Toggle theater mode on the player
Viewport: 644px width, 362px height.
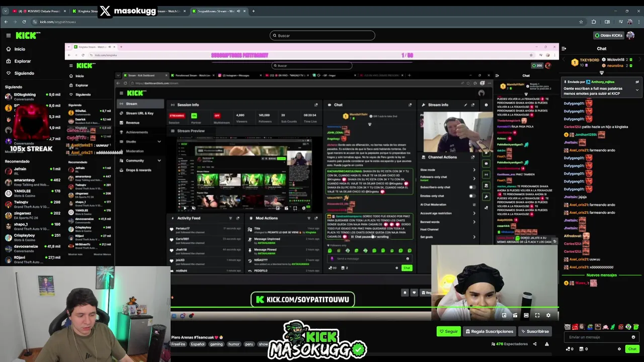[x=526, y=315]
